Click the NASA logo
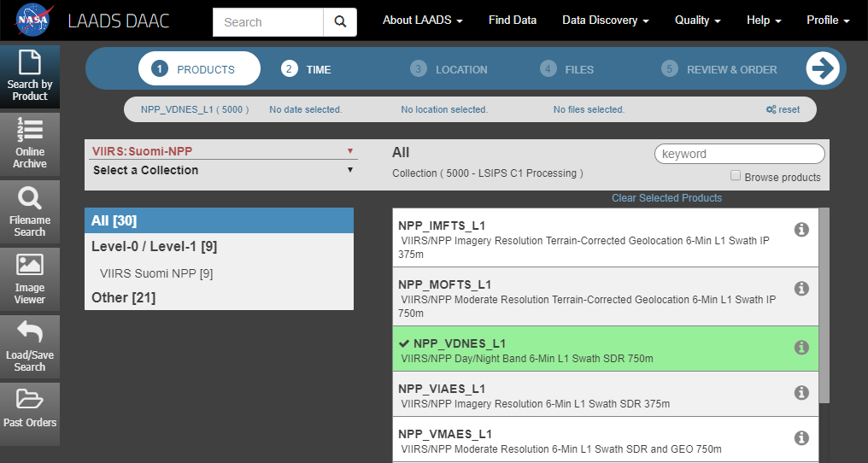Viewport: 868px width, 463px height. [34, 20]
